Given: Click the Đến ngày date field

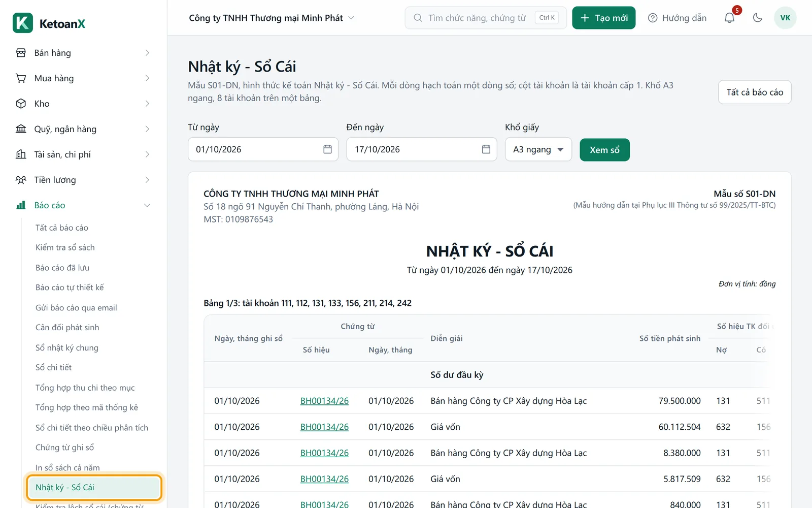Looking at the screenshot, I should click(x=422, y=149).
